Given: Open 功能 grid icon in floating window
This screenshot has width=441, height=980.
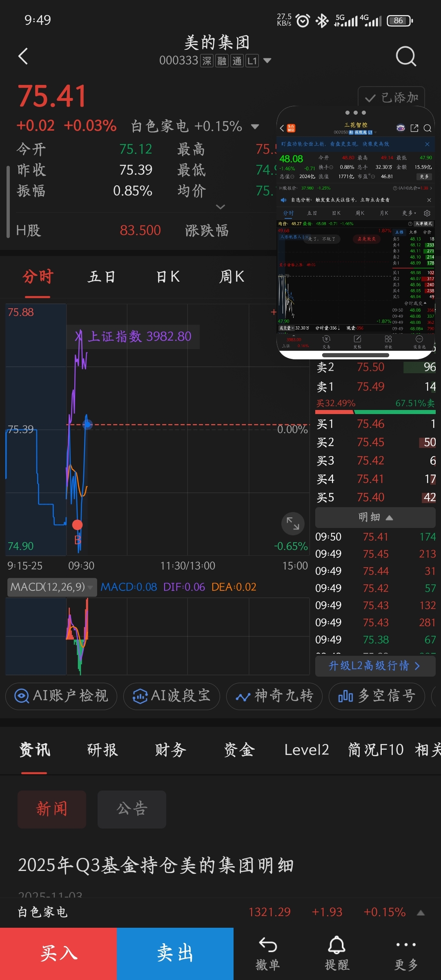Looking at the screenshot, I should [x=388, y=342].
